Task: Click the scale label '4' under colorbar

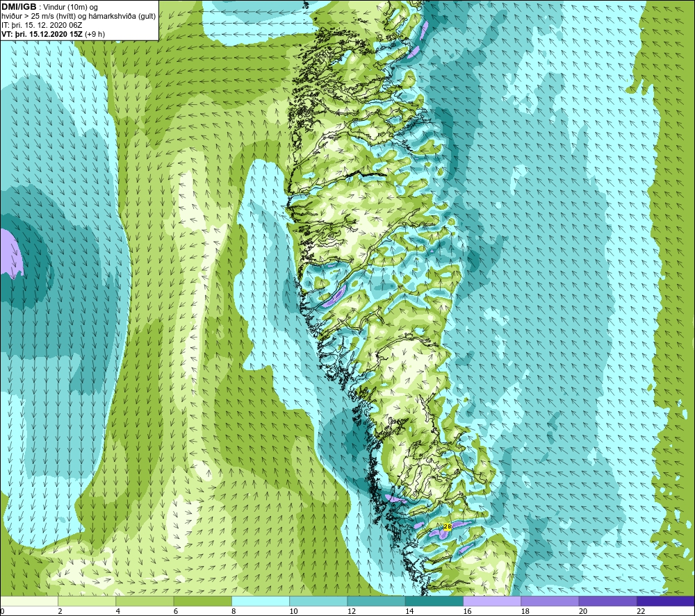Action: point(118,612)
